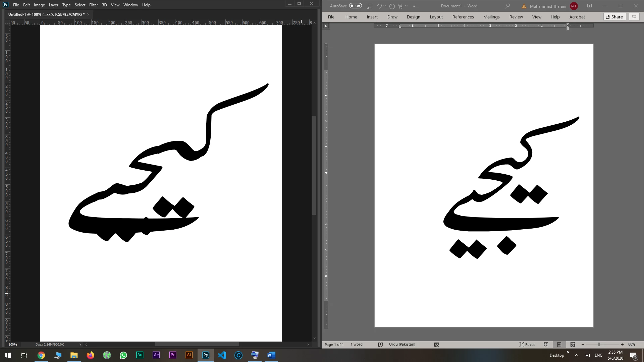Open the Touch/Mouse Mode dropdown arrow
This screenshot has height=362, width=644.
pos(407,6)
